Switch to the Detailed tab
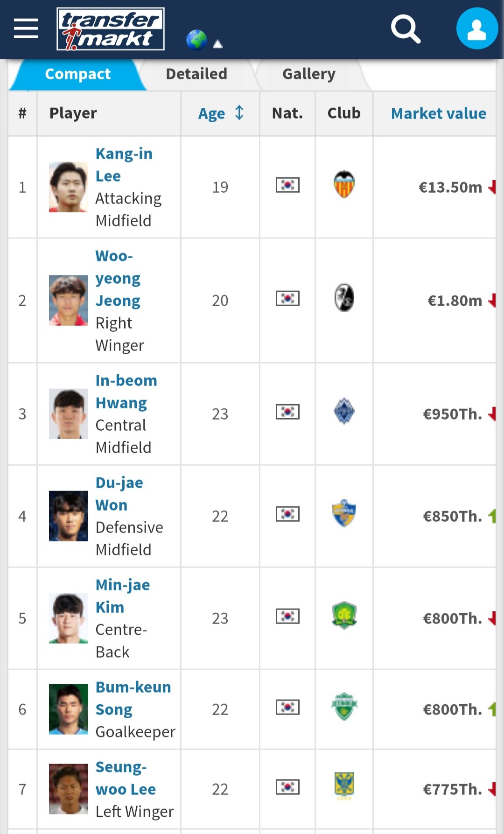The width and height of the screenshot is (504, 834). 196,74
